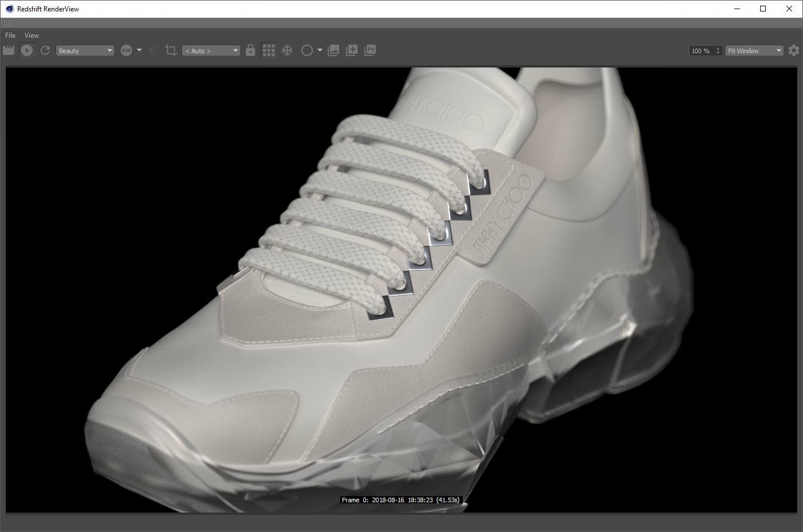Viewport: 803px width, 532px height.
Task: Click the 100 % zoom field
Action: 701,51
